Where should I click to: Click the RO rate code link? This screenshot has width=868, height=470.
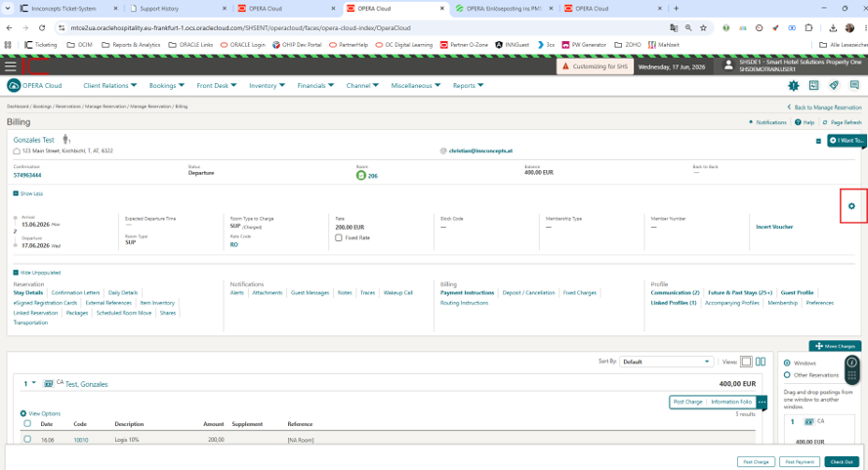[233, 244]
